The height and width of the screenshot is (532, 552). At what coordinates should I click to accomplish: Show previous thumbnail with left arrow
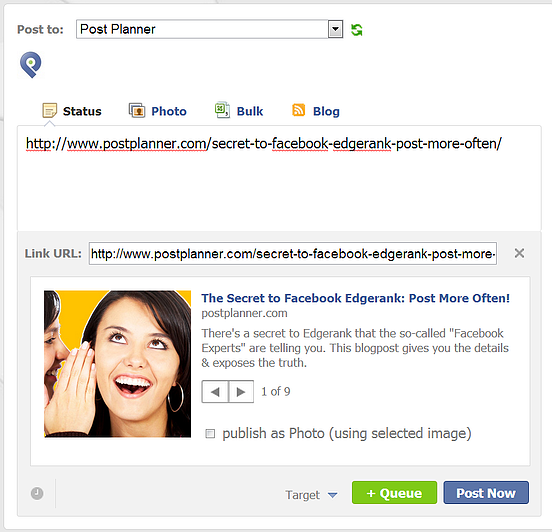coord(215,392)
